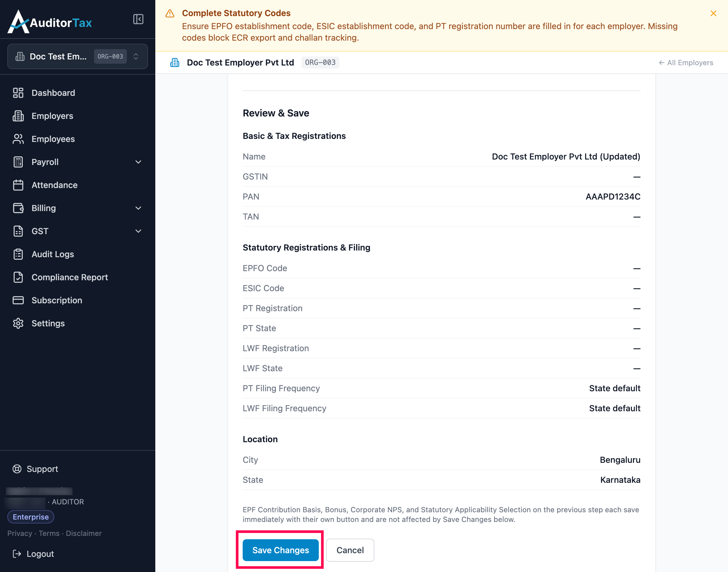Click the Save Changes button
Viewport: 728px width, 572px height.
pyautogui.click(x=281, y=550)
